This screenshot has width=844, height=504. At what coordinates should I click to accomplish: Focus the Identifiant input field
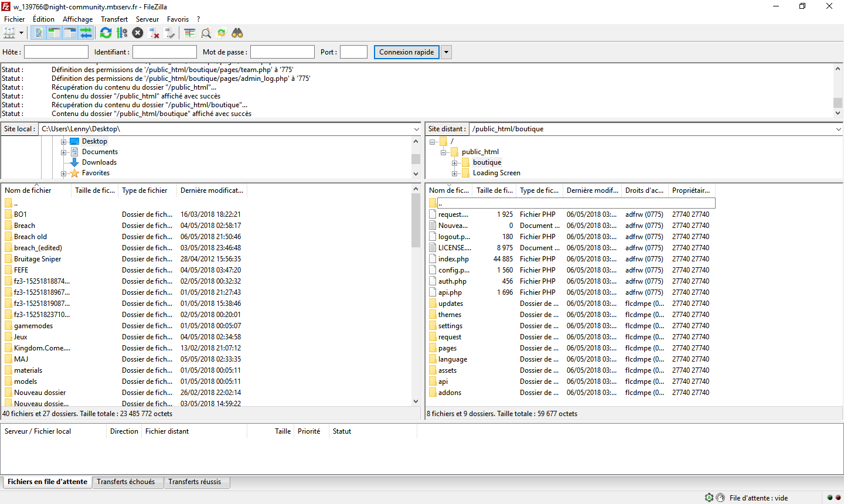(165, 52)
